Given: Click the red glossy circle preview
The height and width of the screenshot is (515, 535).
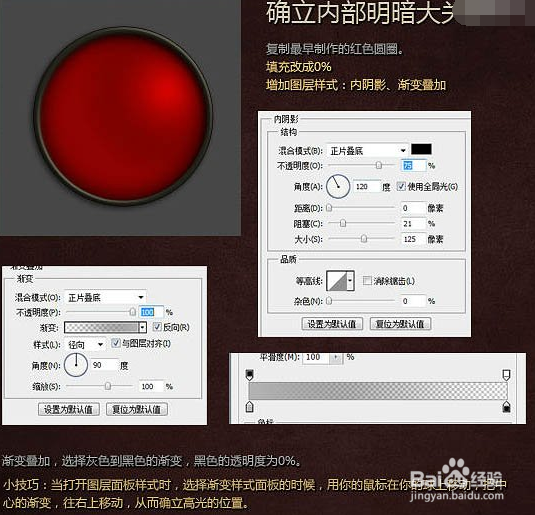Looking at the screenshot, I should (x=123, y=116).
